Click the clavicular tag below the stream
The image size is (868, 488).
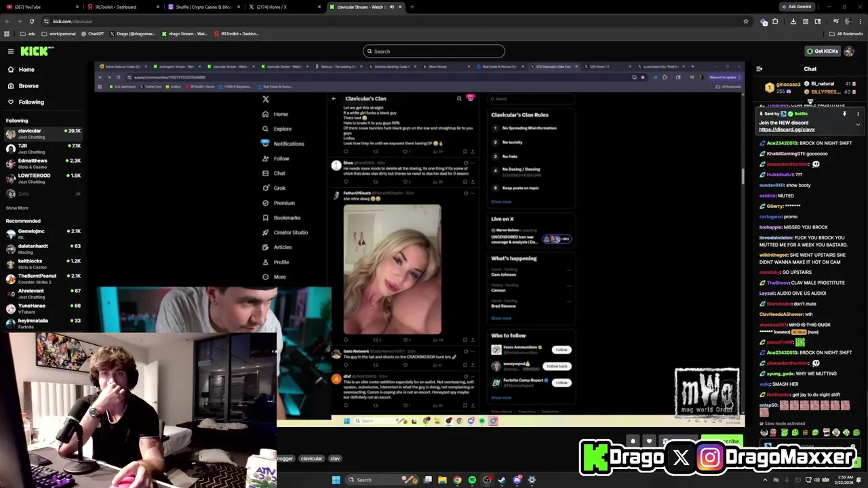coord(311,458)
